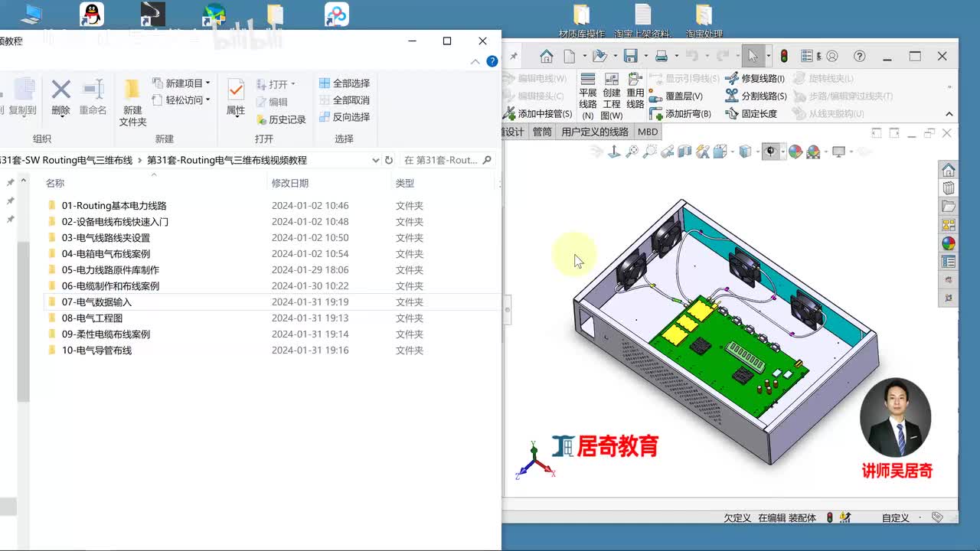Save the SolidWorks assembly
The image size is (980, 551).
tap(631, 56)
